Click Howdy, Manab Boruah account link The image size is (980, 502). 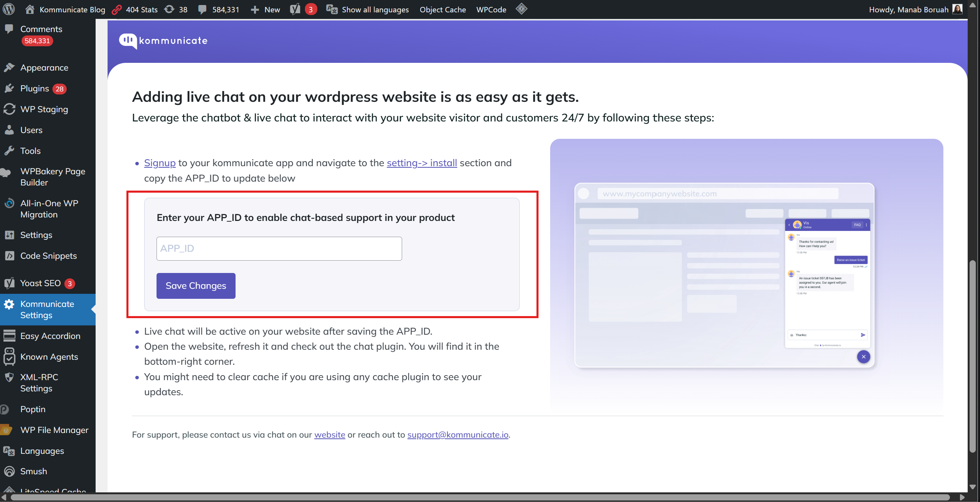[x=915, y=10]
